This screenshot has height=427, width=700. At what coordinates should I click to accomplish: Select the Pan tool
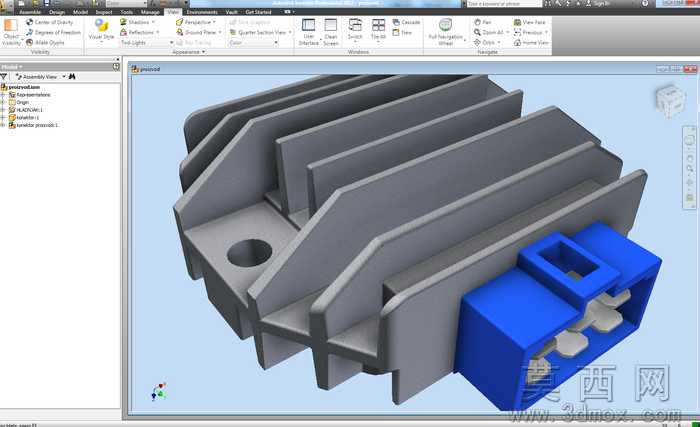point(482,22)
